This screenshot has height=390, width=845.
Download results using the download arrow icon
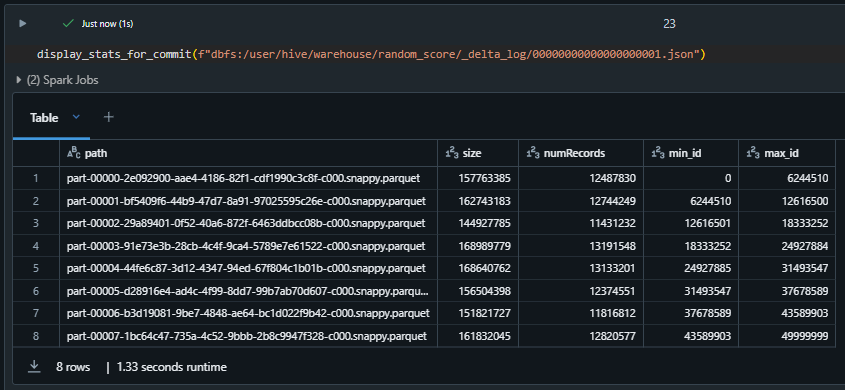(34, 367)
